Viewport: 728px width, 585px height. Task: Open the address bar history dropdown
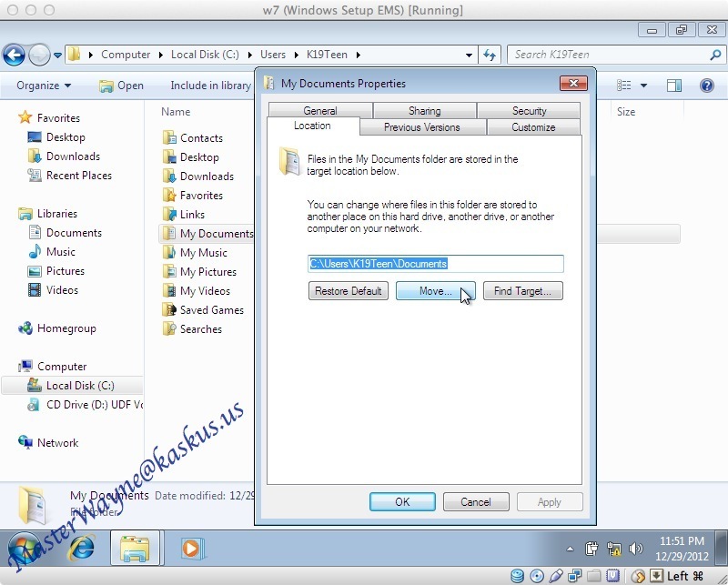click(469, 55)
